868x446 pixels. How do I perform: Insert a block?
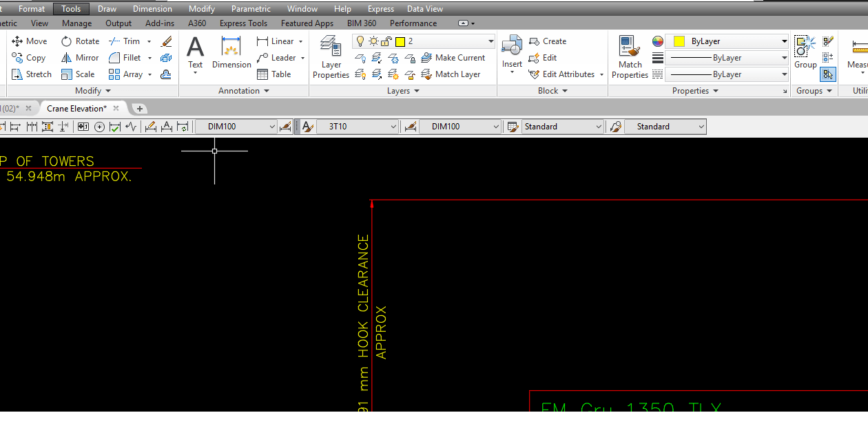click(x=512, y=52)
